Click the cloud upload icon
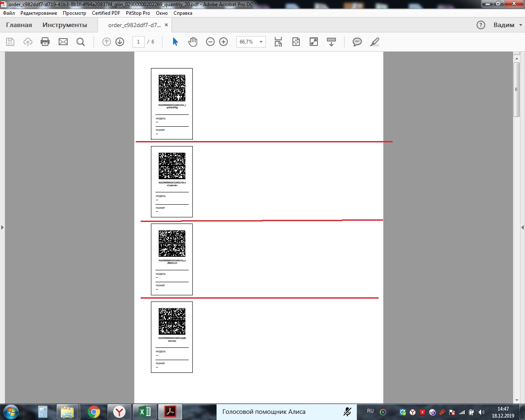The width and height of the screenshot is (525, 420). click(x=28, y=42)
